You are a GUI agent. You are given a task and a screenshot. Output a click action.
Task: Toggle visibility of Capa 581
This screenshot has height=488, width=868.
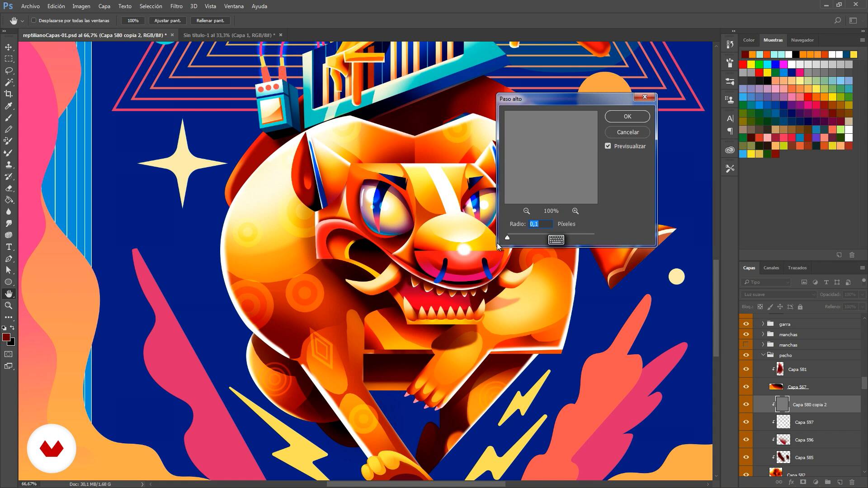pyautogui.click(x=746, y=369)
